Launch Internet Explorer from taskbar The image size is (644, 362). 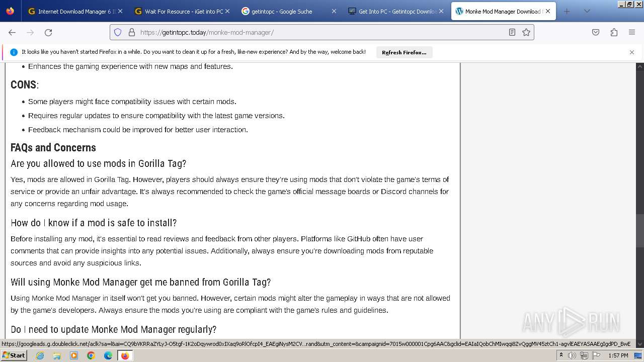coord(40,355)
